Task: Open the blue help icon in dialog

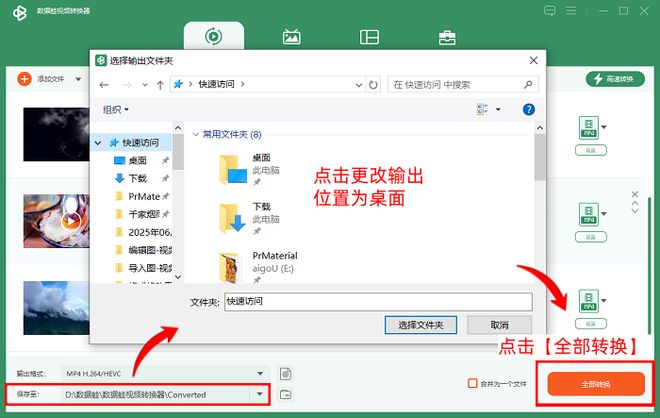Action: (x=528, y=109)
